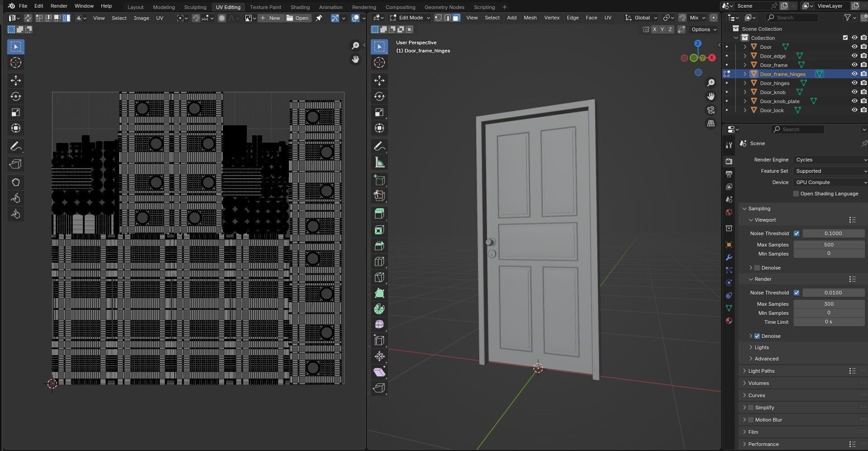
Task: Open the Render menu
Action: (x=59, y=6)
